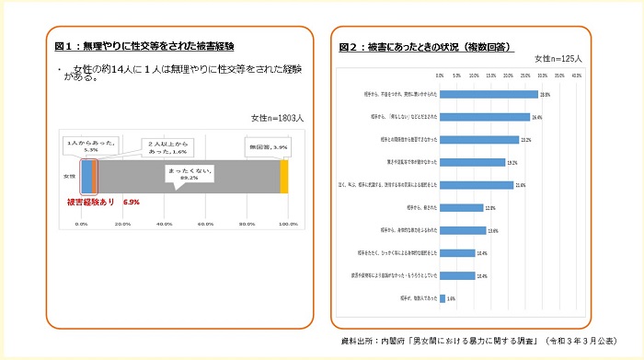Click the row label beginning '飲酒や薬物等により'
This screenshot has width=644, height=360.
(395, 275)
